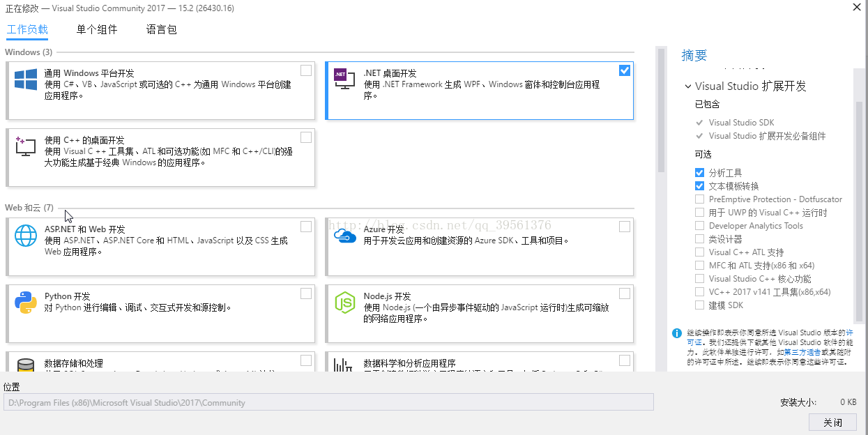
Task: Click the Python logo icon
Action: click(x=26, y=303)
